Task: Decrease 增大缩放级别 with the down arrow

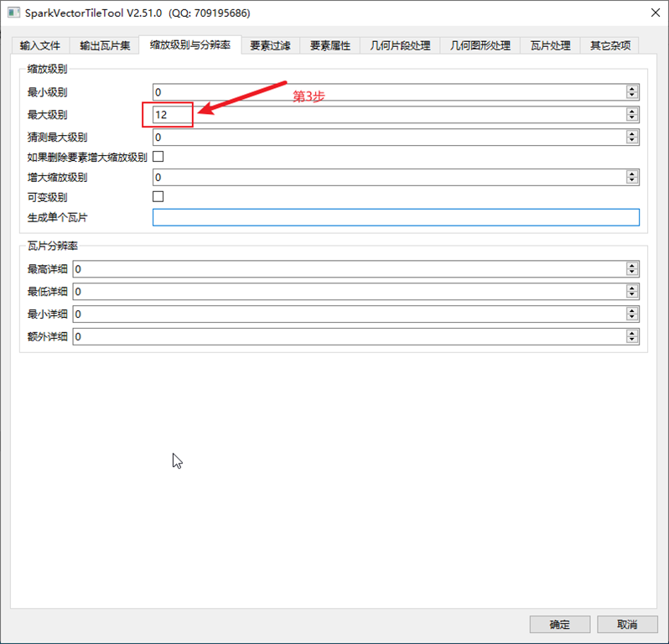Action: pos(632,181)
